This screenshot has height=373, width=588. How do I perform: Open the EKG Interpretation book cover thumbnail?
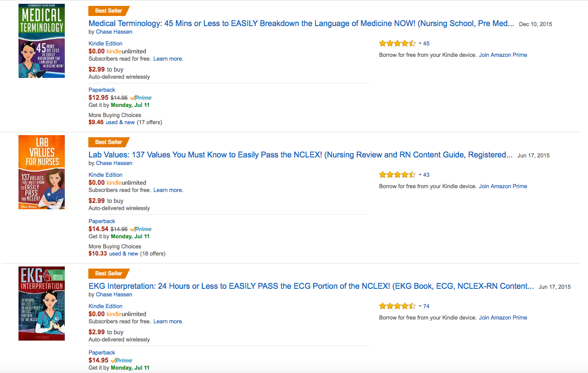pyautogui.click(x=42, y=304)
